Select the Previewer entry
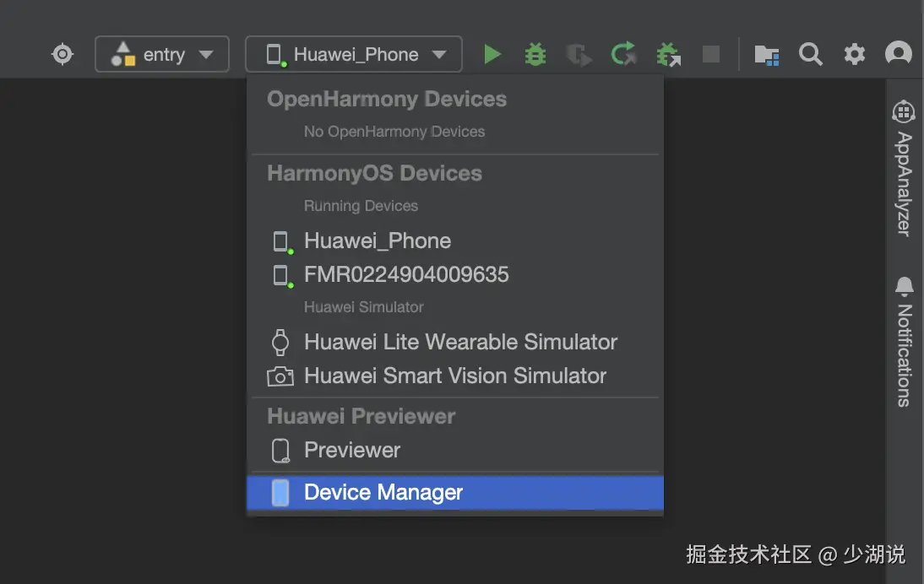 [x=455, y=451]
